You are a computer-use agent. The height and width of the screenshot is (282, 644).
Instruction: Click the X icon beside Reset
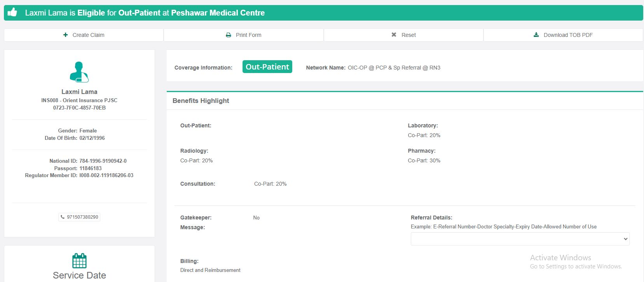tap(394, 35)
